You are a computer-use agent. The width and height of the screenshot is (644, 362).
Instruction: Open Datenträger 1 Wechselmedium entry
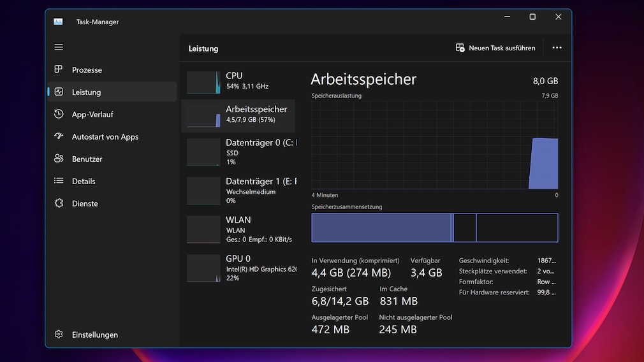click(238, 191)
